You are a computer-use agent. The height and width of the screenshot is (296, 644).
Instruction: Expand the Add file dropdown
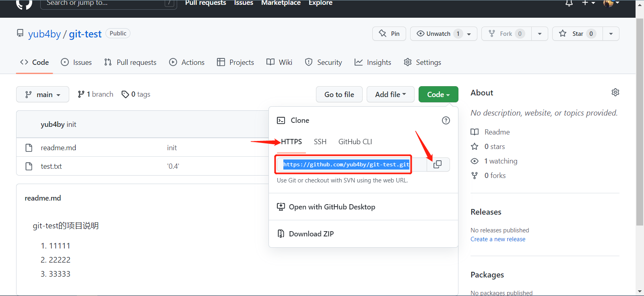pos(390,94)
